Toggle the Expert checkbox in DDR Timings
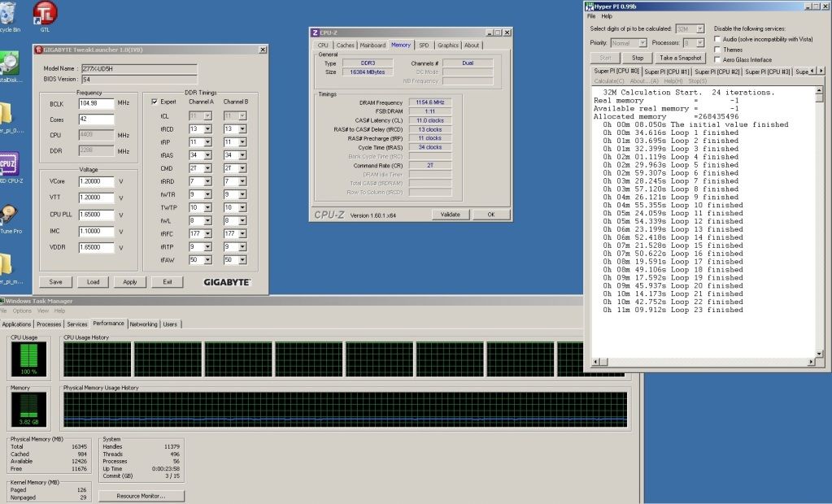Viewport: 832px width, 504px height. click(x=155, y=102)
